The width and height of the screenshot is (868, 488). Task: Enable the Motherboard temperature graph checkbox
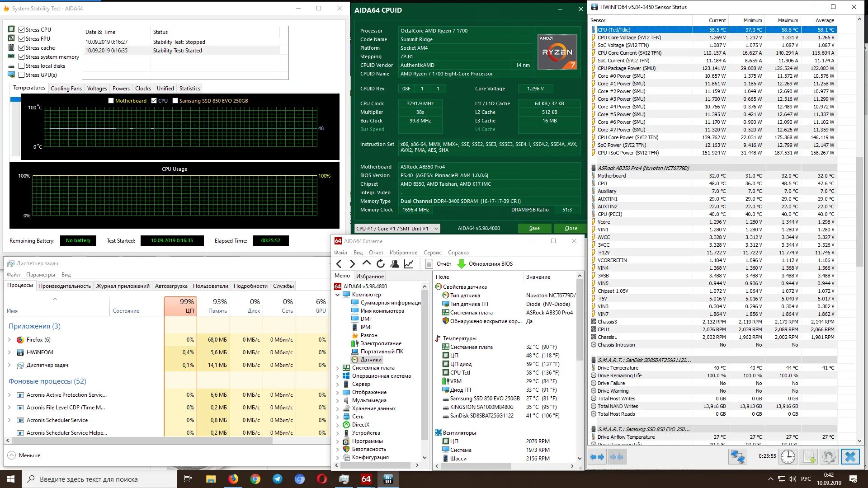coord(111,101)
